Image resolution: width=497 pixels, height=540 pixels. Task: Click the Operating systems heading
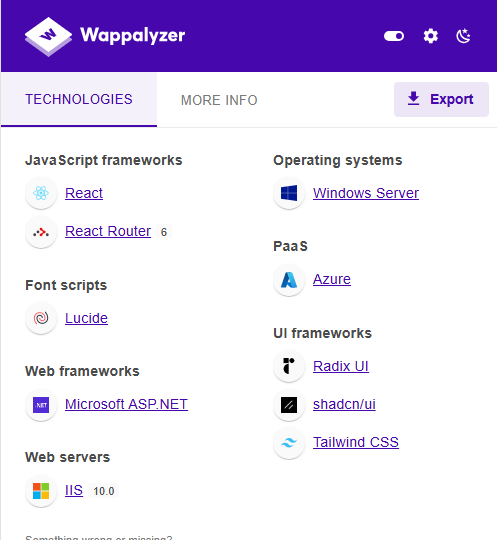click(338, 160)
